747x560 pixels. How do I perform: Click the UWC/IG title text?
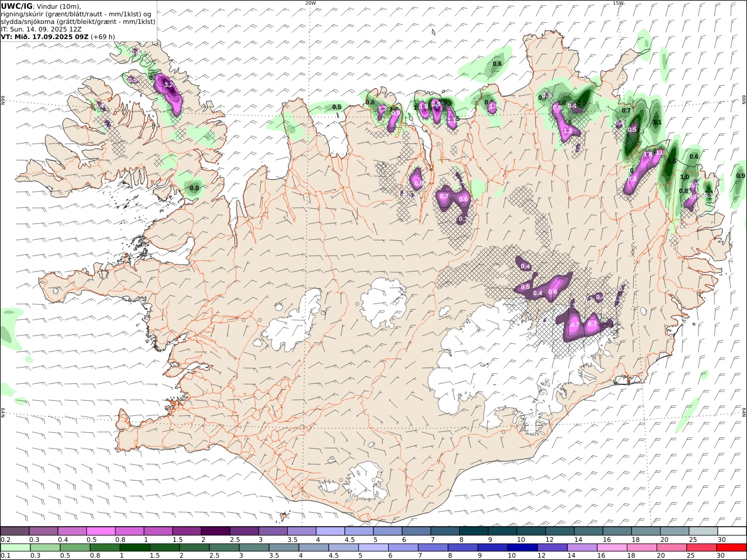pos(17,6)
